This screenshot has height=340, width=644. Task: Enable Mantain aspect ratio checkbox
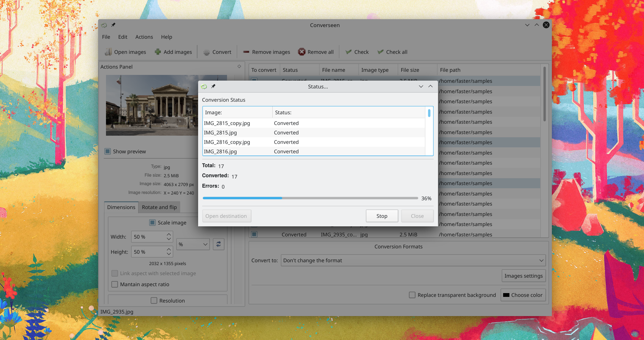pos(115,284)
